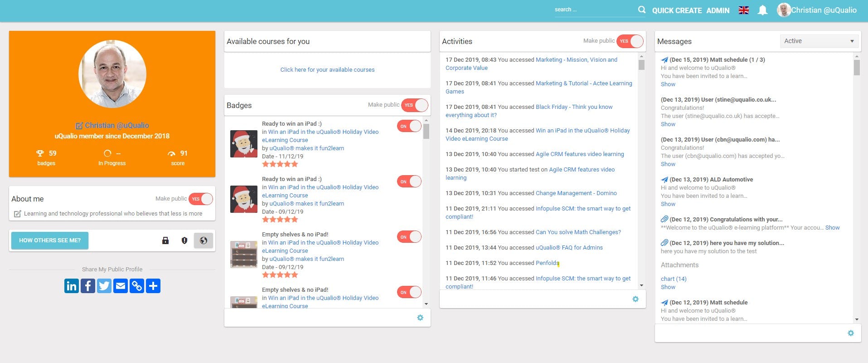Edit the About me description pencil icon
Image resolution: width=868 pixels, height=363 pixels.
pyautogui.click(x=17, y=214)
